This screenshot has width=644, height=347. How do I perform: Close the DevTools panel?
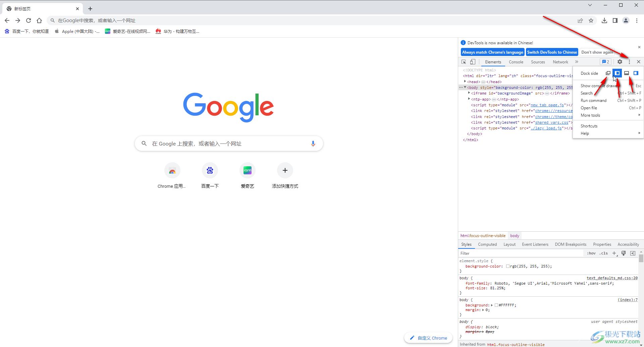click(x=639, y=62)
